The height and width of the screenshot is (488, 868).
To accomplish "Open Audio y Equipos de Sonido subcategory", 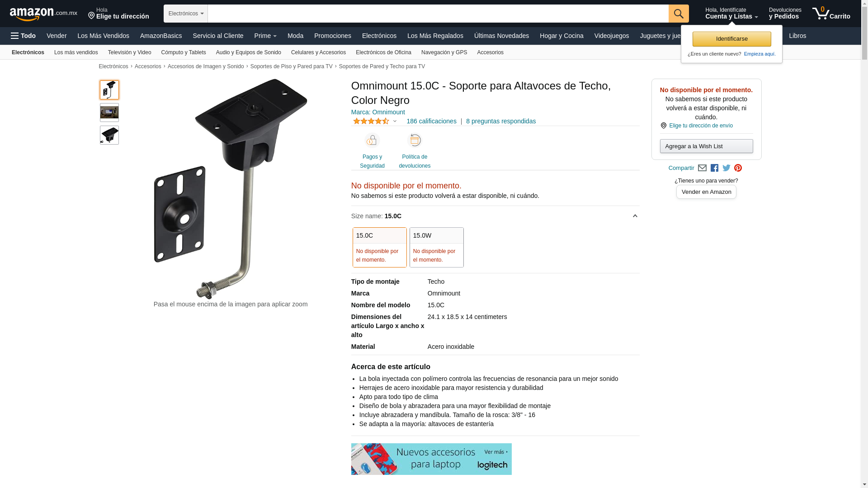I will [248, 52].
